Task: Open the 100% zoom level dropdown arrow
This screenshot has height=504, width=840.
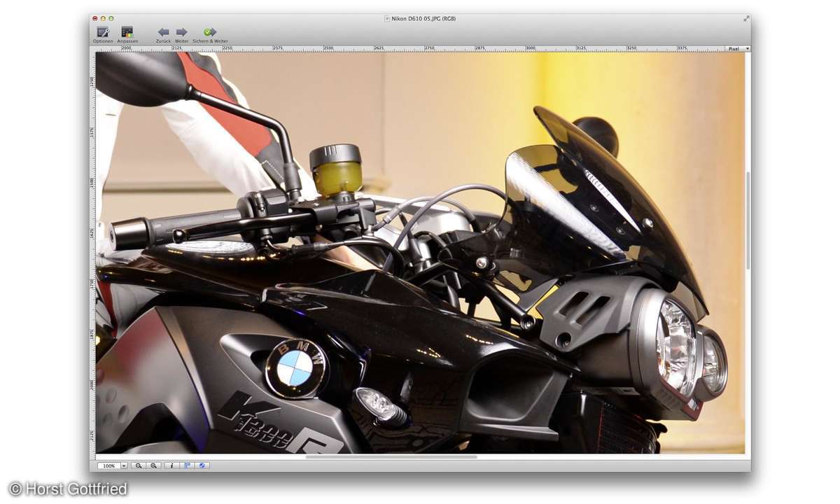Action: (x=125, y=465)
